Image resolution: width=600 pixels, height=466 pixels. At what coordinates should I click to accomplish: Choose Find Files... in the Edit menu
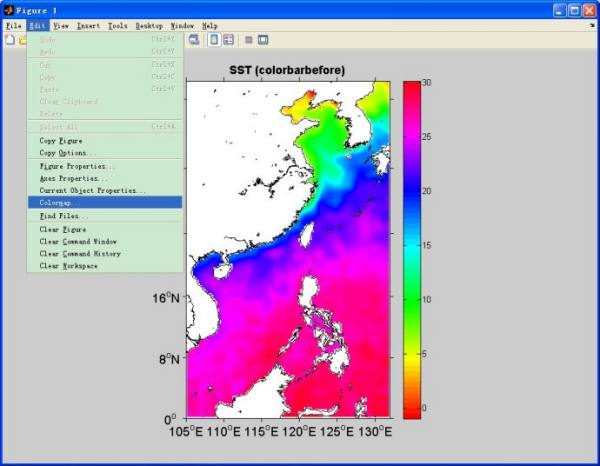click(x=64, y=215)
